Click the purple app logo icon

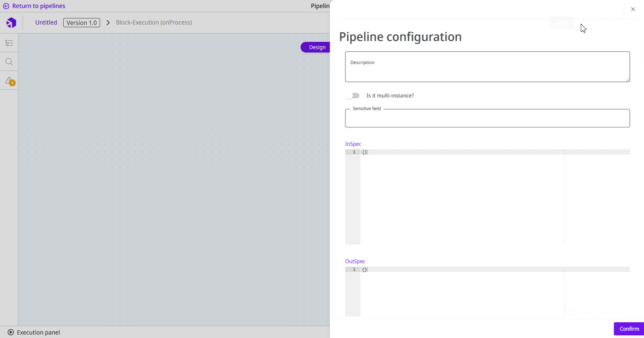11,23
